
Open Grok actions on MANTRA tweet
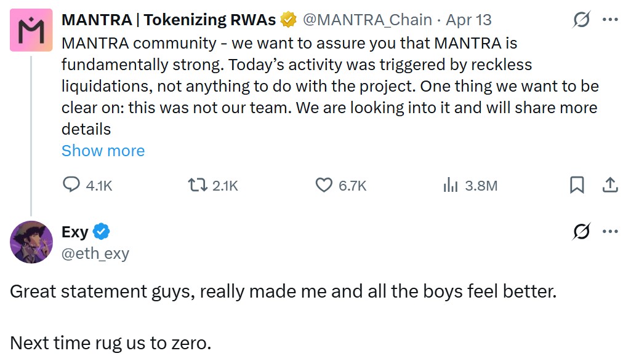581,20
